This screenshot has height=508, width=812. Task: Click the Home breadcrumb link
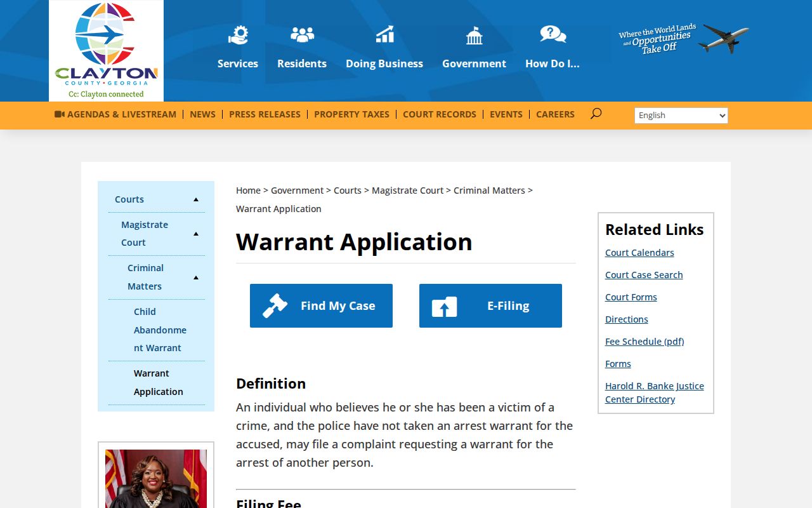(x=248, y=190)
